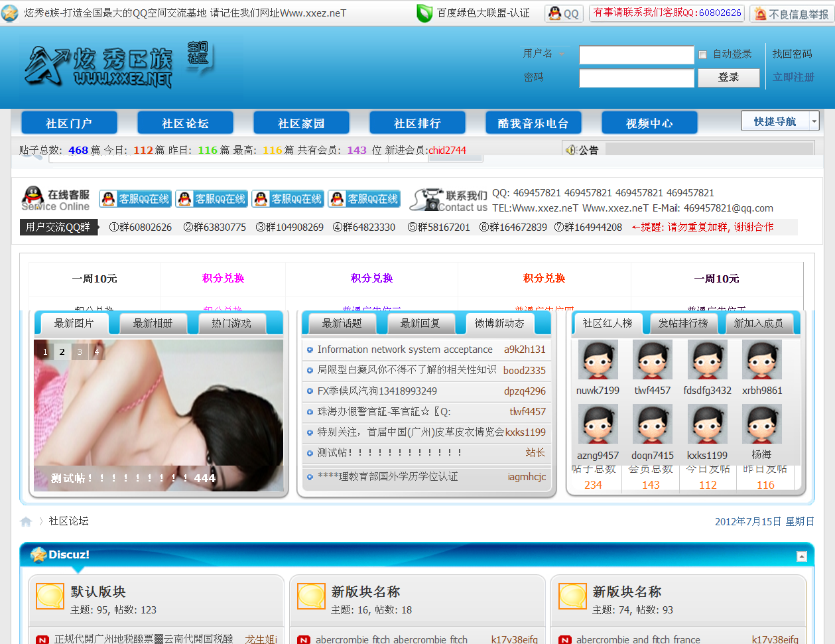835x644 pixels.
Task: Click the telephone Contact us icon
Action: click(x=426, y=199)
